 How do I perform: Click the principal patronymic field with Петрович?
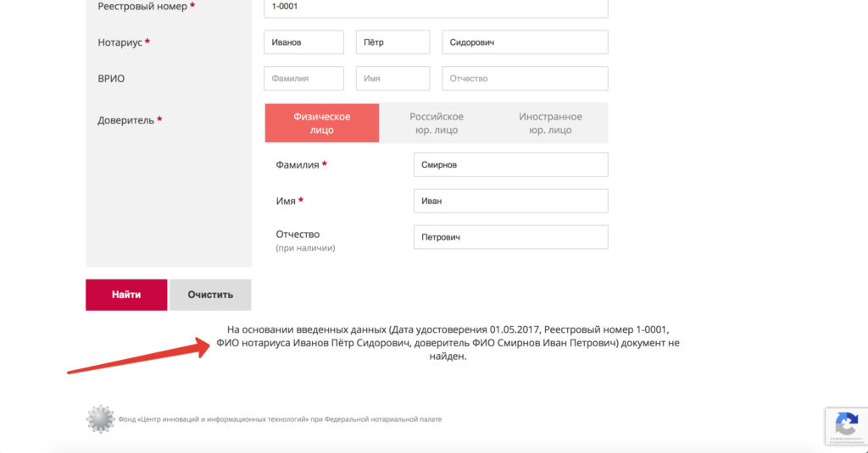tap(510, 238)
